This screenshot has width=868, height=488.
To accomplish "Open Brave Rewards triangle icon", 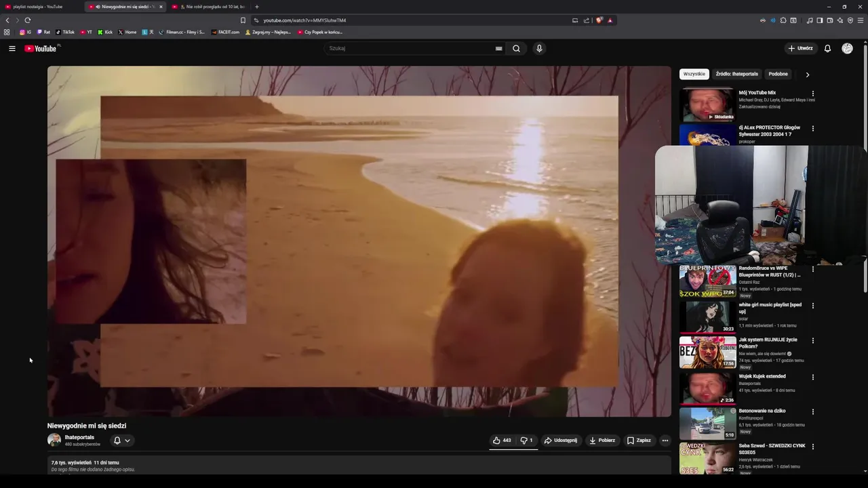I will click(x=610, y=20).
